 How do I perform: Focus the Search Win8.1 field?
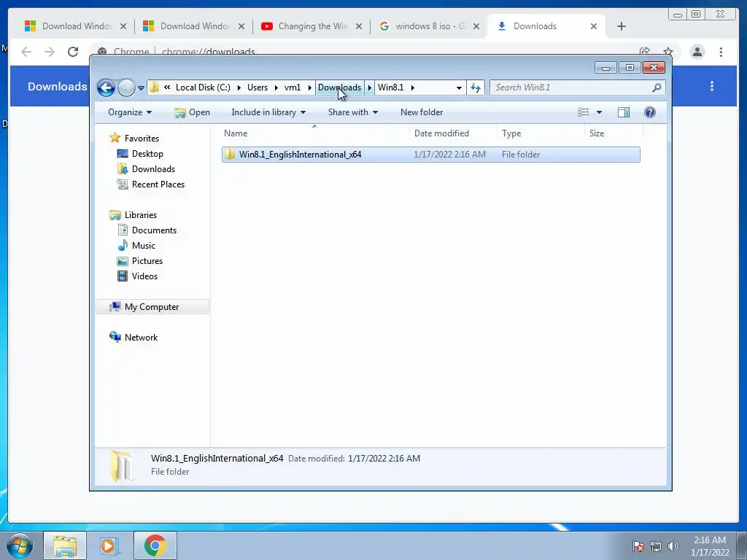pos(570,87)
